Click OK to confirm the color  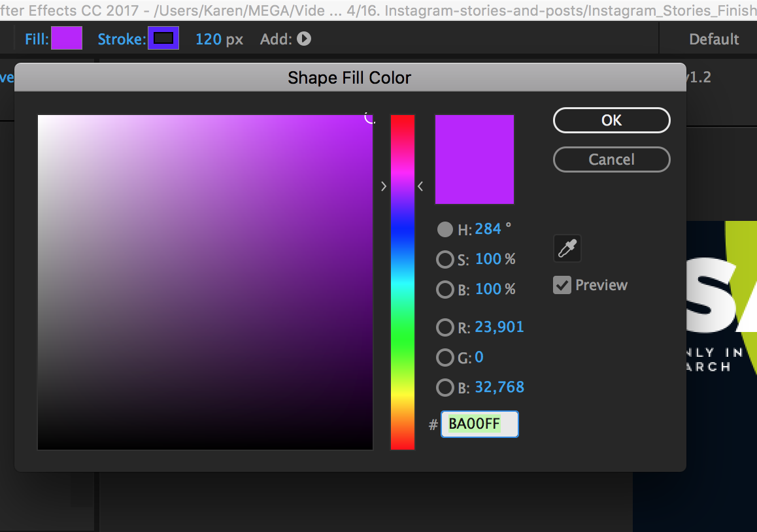point(611,120)
